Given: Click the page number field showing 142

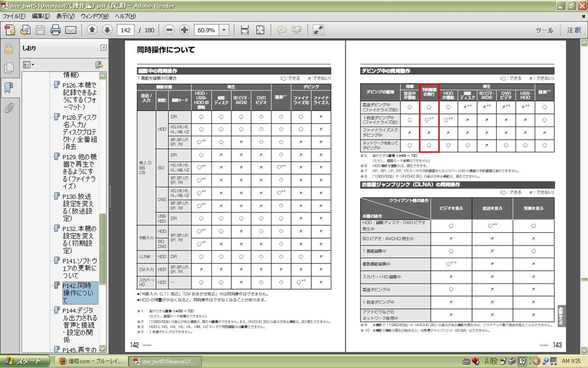Looking at the screenshot, I should [126, 30].
